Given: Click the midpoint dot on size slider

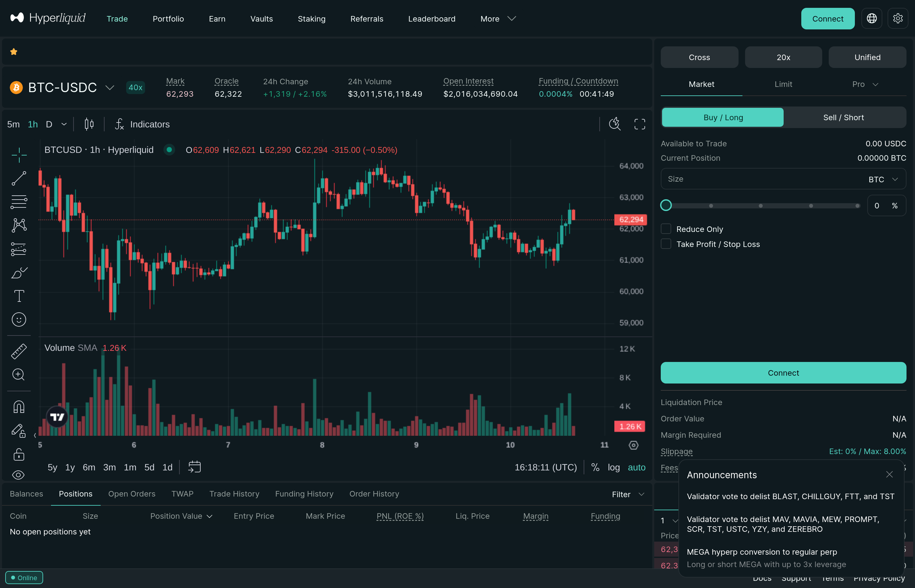Looking at the screenshot, I should click(x=760, y=206).
